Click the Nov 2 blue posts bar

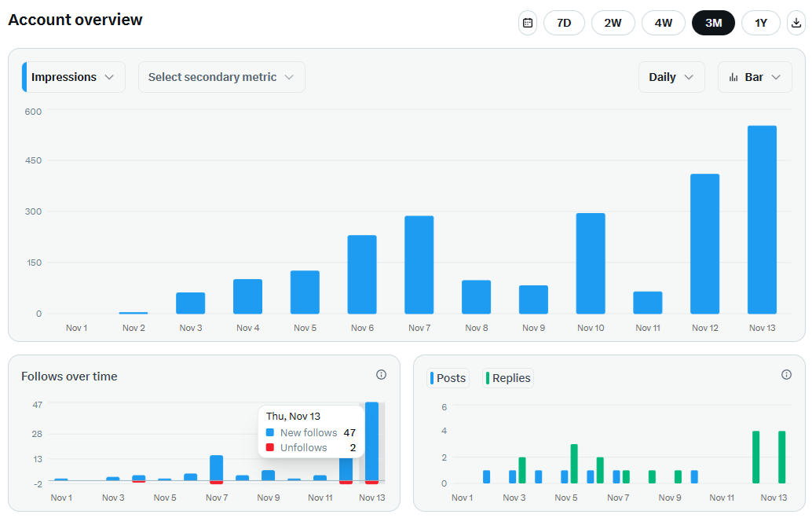(486, 477)
